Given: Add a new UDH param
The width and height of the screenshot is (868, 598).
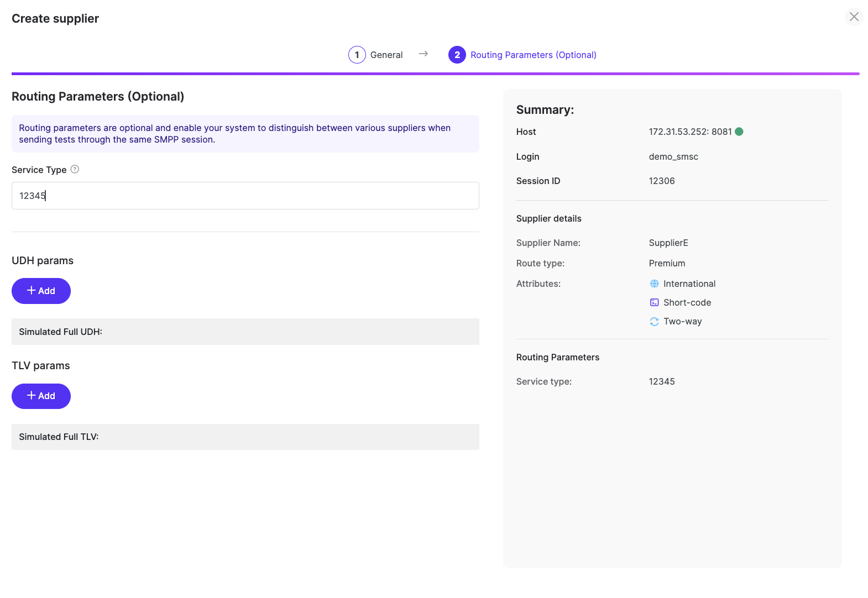Looking at the screenshot, I should (41, 291).
